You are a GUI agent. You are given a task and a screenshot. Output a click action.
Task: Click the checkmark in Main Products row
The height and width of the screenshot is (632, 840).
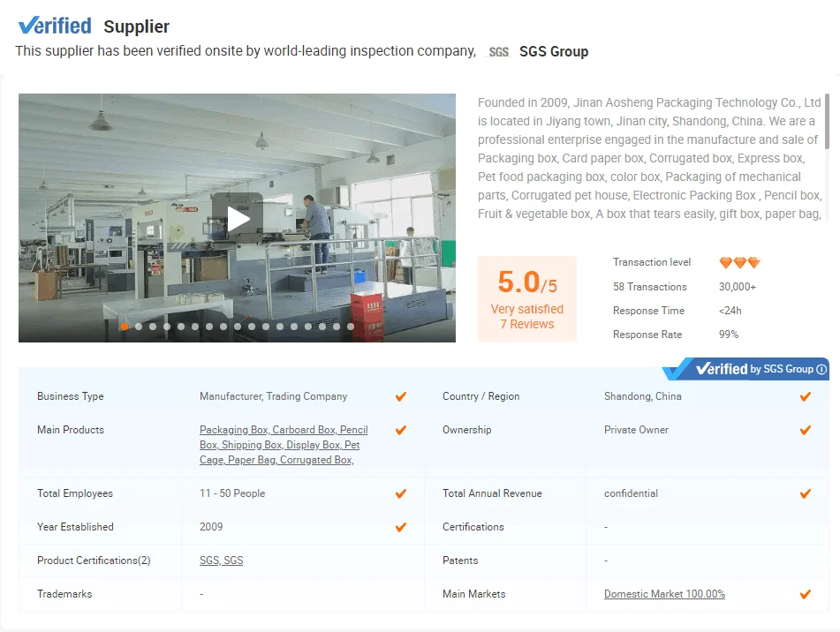click(x=401, y=430)
